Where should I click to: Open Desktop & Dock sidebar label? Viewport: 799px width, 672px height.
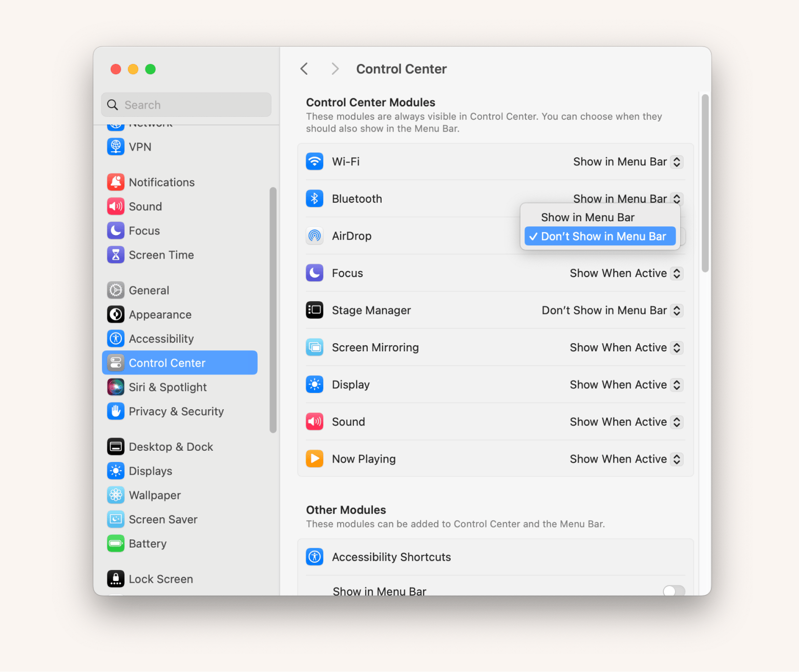click(171, 447)
